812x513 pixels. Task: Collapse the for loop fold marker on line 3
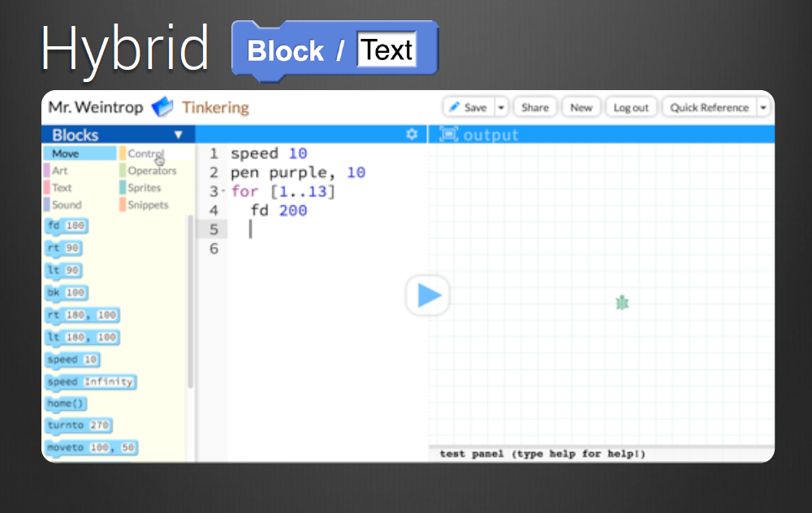pos(223,192)
